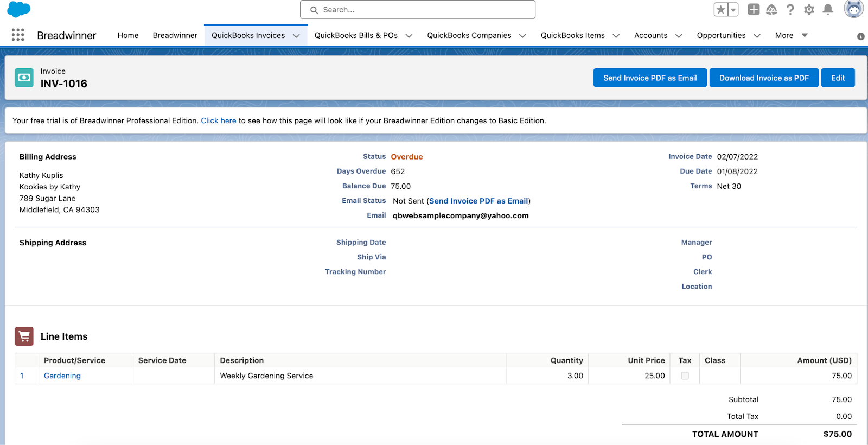Open Global Actions plus icon
Viewport: 868px width, 445px height.
pyautogui.click(x=754, y=10)
